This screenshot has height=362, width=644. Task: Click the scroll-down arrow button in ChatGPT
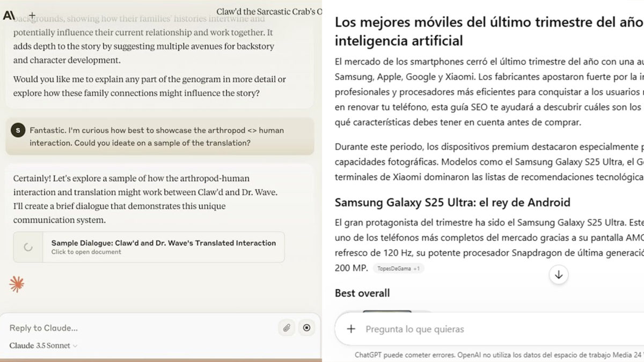pyautogui.click(x=559, y=275)
